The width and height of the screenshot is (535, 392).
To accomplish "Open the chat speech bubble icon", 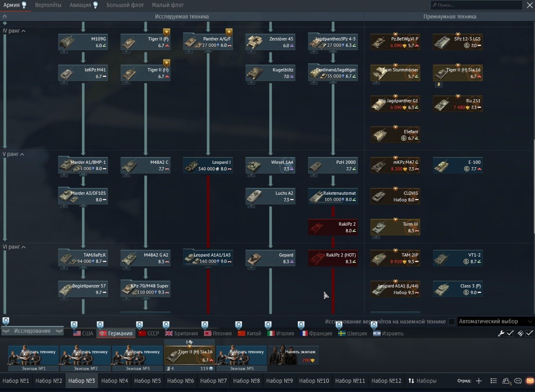I will point(518,381).
